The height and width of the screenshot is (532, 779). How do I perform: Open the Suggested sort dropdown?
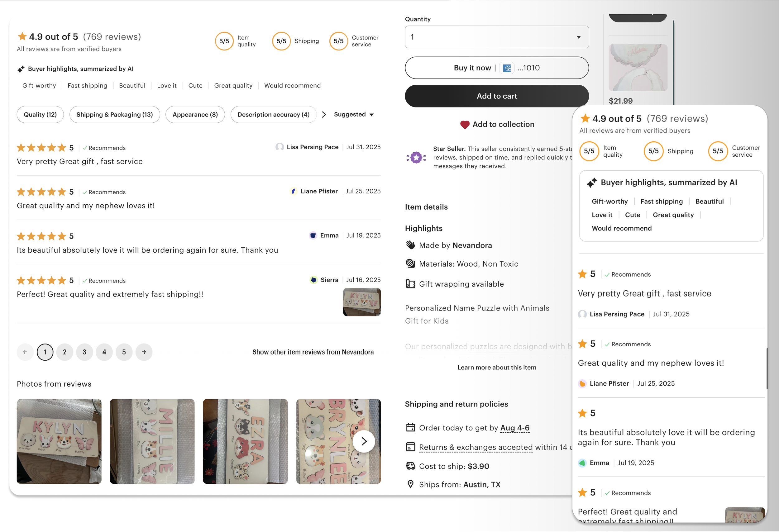[354, 115]
